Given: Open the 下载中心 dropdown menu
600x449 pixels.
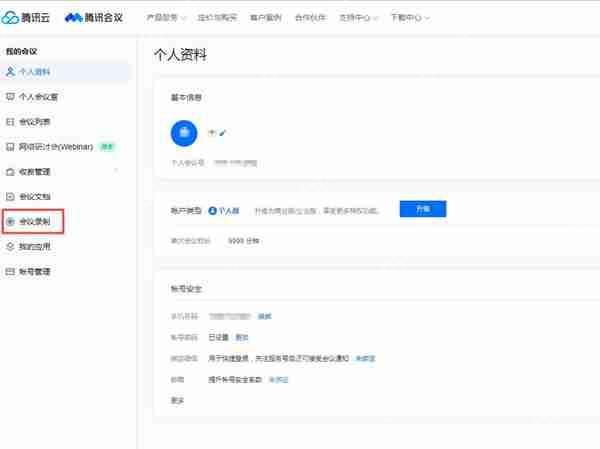Looking at the screenshot, I should pyautogui.click(x=411, y=18).
